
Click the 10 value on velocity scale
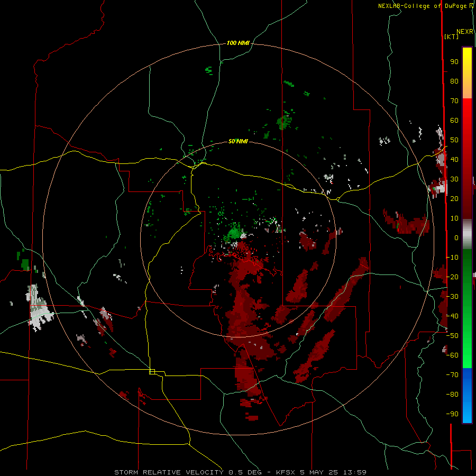pyautogui.click(x=454, y=218)
